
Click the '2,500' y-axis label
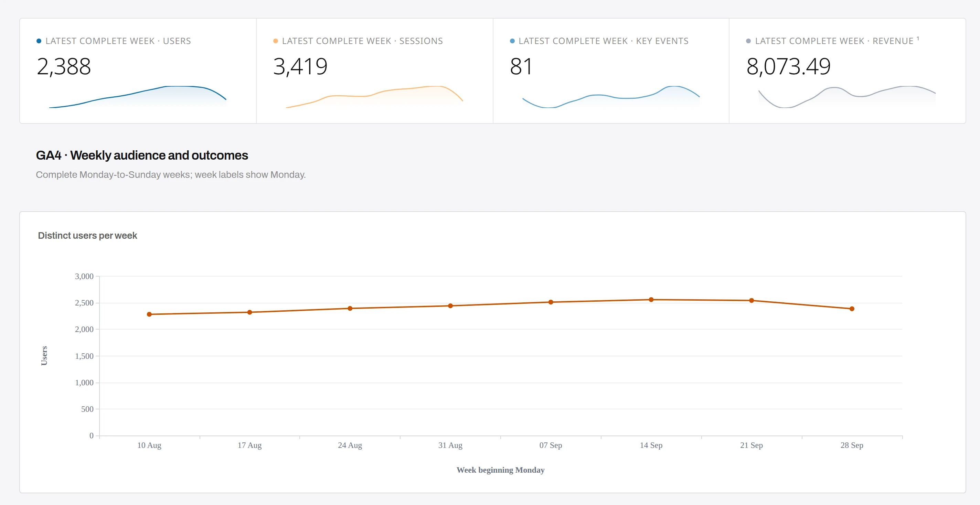[84, 303]
